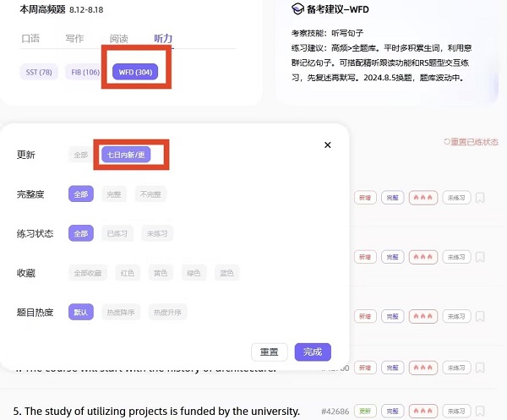Click the question ID #42686

[335, 412]
